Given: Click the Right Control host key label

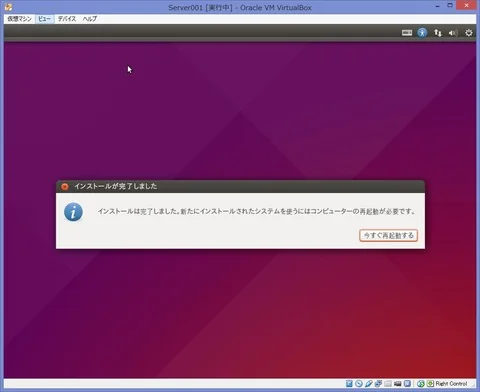Looking at the screenshot, I should 451,384.
